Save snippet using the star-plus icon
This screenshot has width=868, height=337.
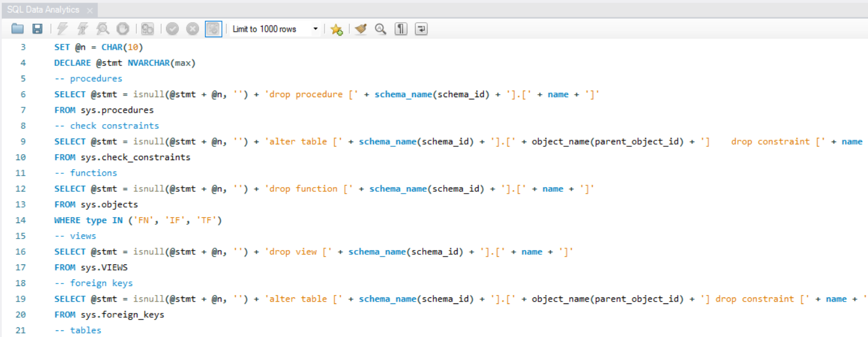click(x=336, y=29)
